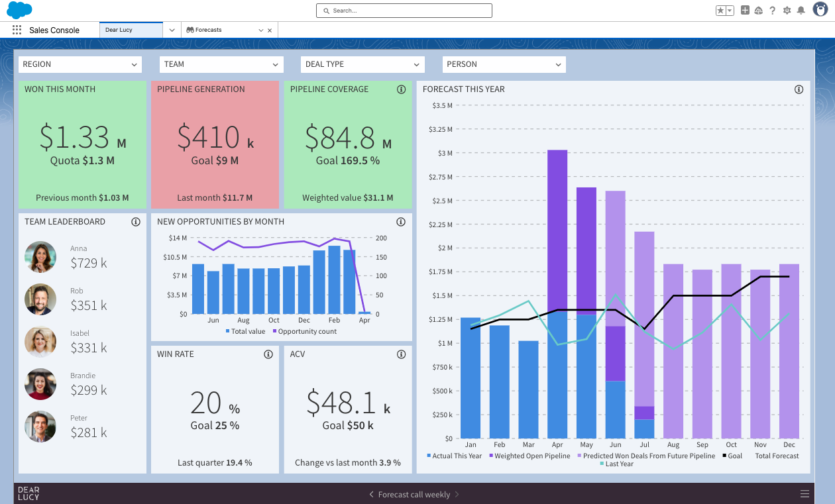Click info icon on Forecast This Year
This screenshot has width=835, height=504.
[x=799, y=89]
